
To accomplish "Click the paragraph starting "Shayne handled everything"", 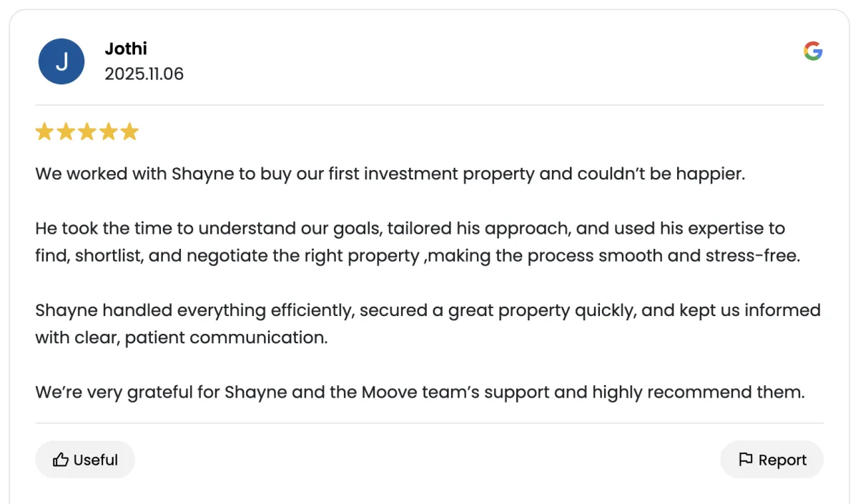I will [428, 310].
